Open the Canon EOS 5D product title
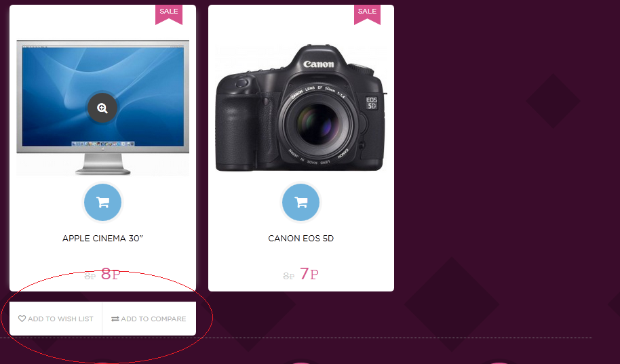The height and width of the screenshot is (364, 620). [x=301, y=239]
